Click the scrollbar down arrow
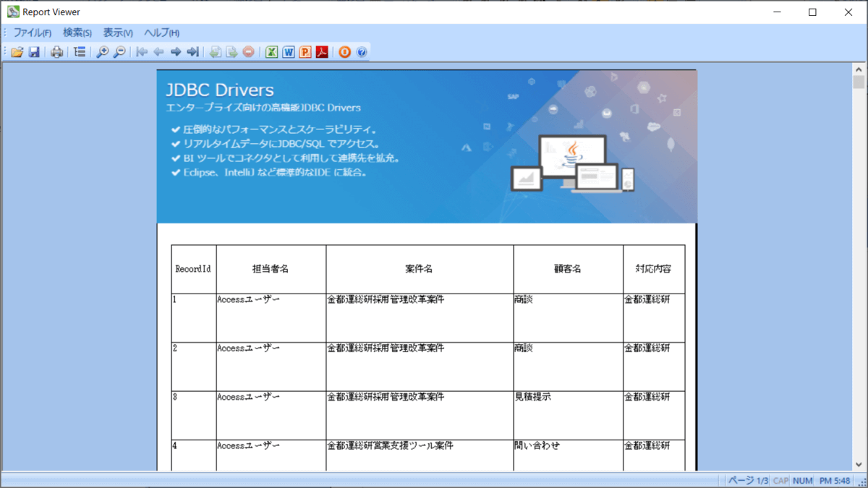868x488 pixels. pyautogui.click(x=859, y=465)
